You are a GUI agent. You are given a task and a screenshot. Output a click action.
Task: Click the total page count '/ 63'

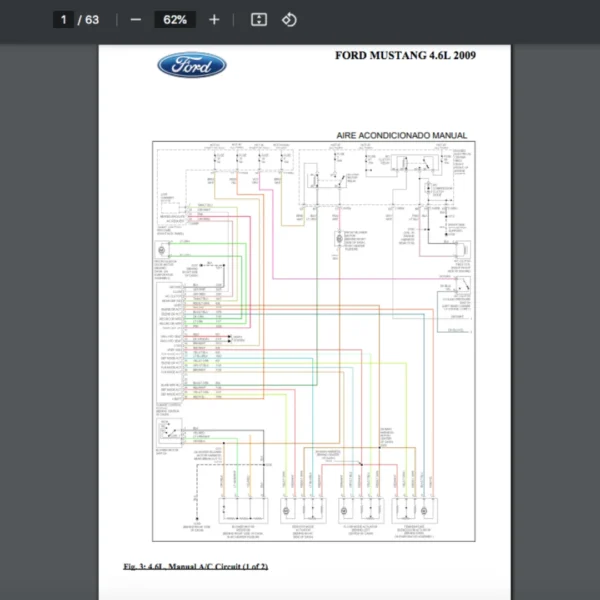point(91,19)
